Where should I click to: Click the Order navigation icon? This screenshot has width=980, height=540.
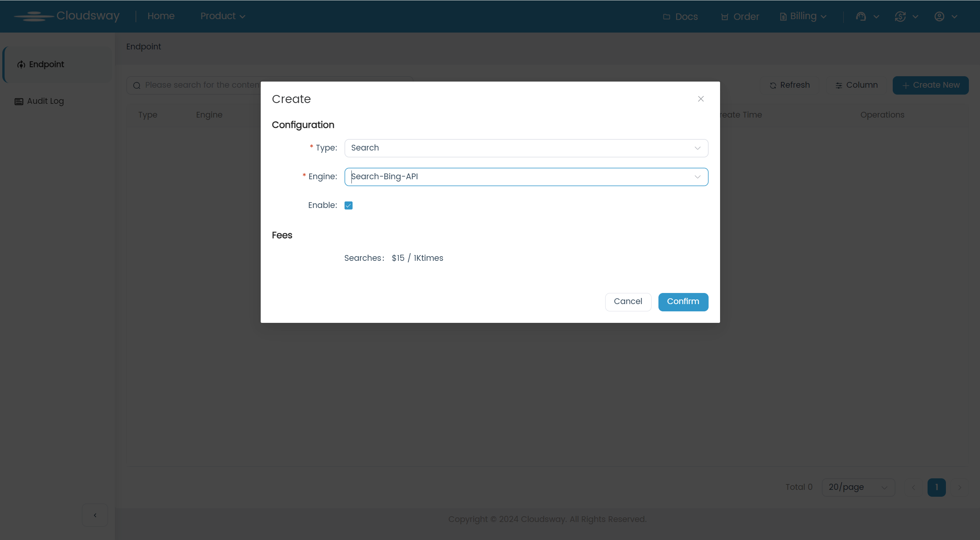pyautogui.click(x=725, y=16)
